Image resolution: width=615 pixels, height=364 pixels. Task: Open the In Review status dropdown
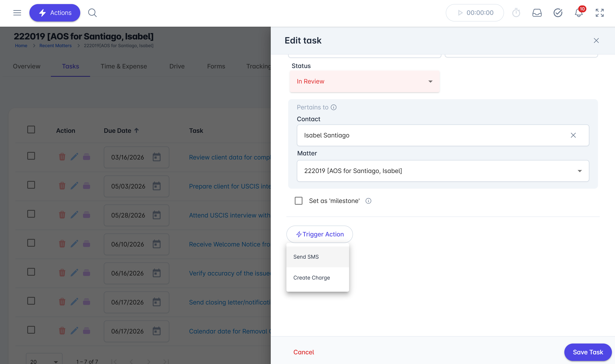coord(364,81)
